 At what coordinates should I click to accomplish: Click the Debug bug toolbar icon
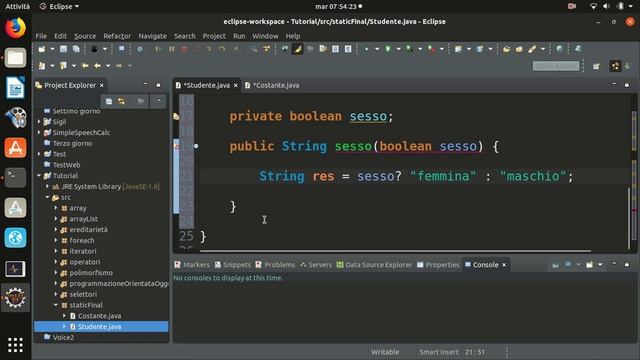(367, 49)
